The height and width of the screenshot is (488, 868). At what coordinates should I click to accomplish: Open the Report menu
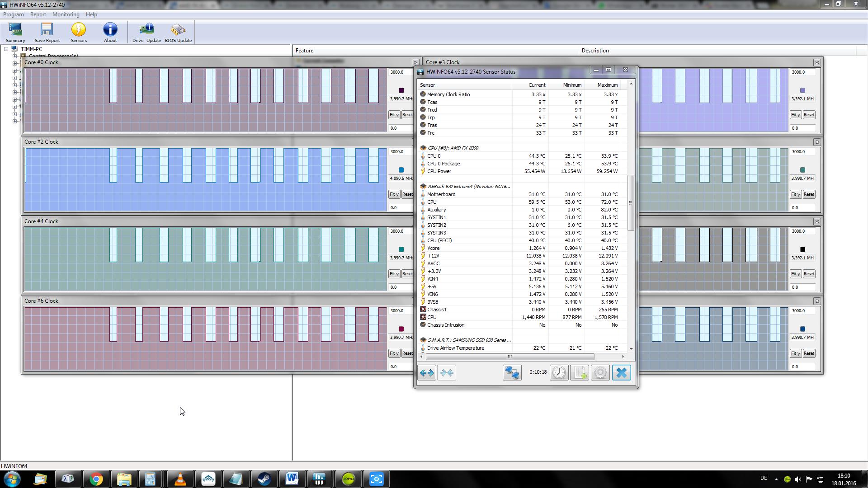[x=38, y=14]
